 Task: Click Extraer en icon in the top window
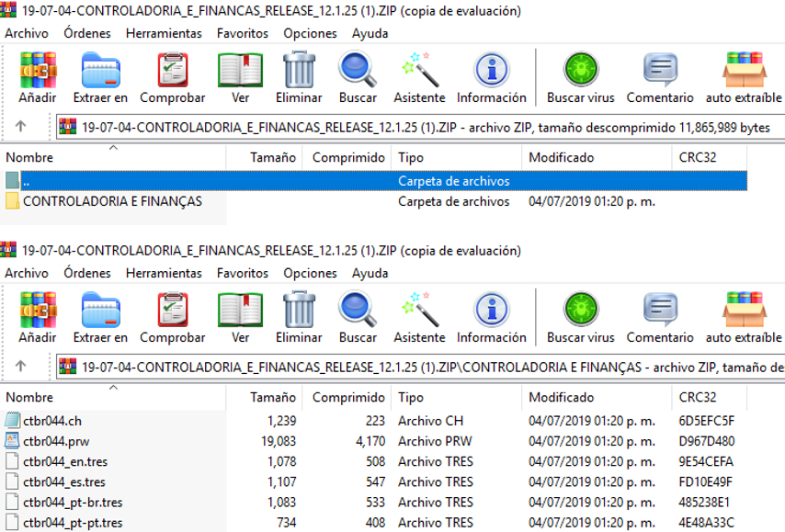[x=100, y=71]
